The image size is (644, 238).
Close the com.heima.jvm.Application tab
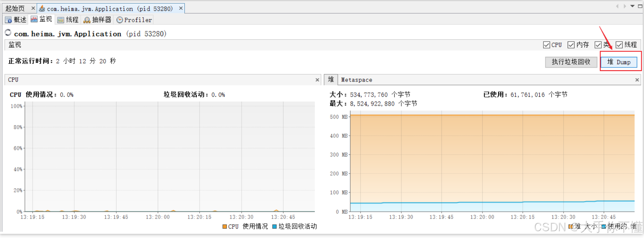[181, 8]
